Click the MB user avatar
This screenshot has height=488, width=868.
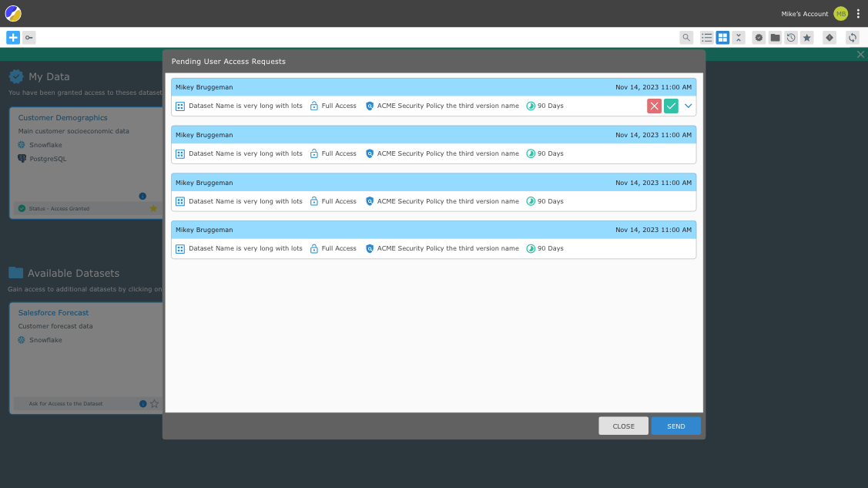(x=841, y=14)
